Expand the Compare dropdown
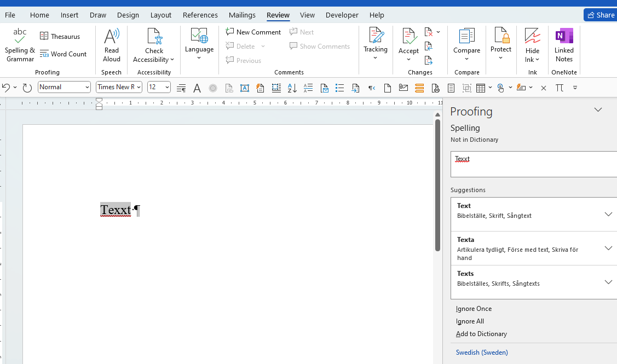This screenshot has width=617, height=364. click(466, 59)
